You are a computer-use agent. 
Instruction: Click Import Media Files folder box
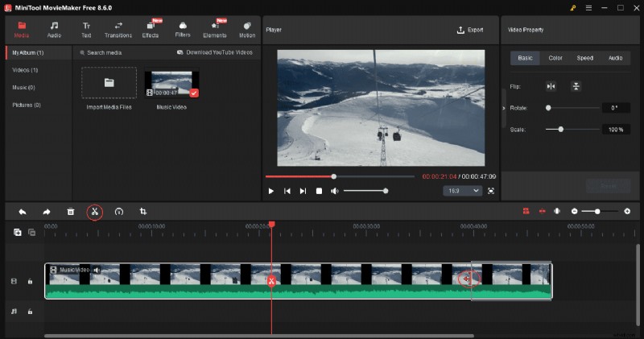(109, 83)
